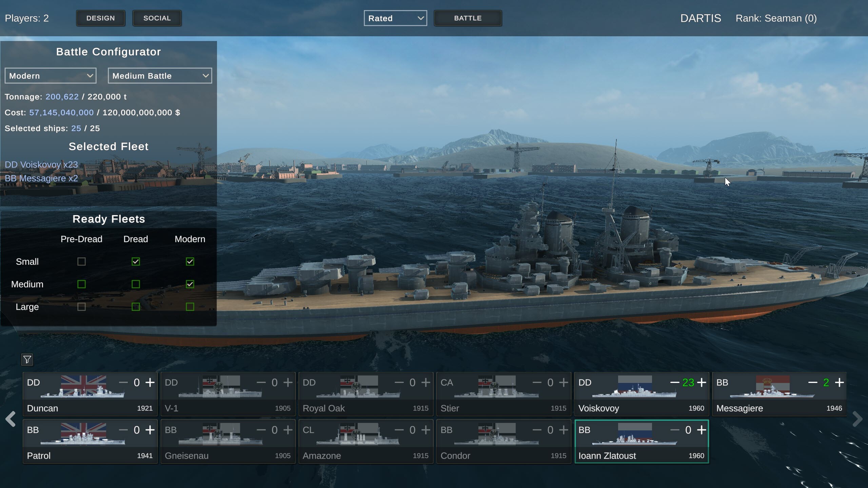Disable the Modern Medium fleet checkbox

(x=190, y=284)
